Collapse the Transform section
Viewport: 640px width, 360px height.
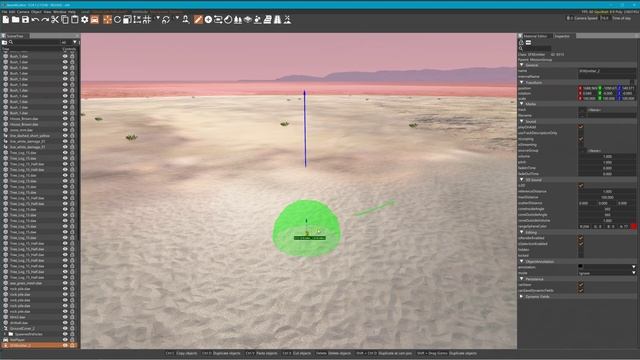(x=522, y=82)
